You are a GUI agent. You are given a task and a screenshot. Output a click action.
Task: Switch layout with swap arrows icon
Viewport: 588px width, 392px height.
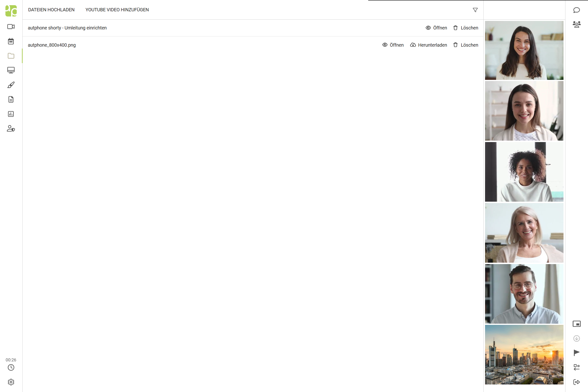(x=576, y=367)
